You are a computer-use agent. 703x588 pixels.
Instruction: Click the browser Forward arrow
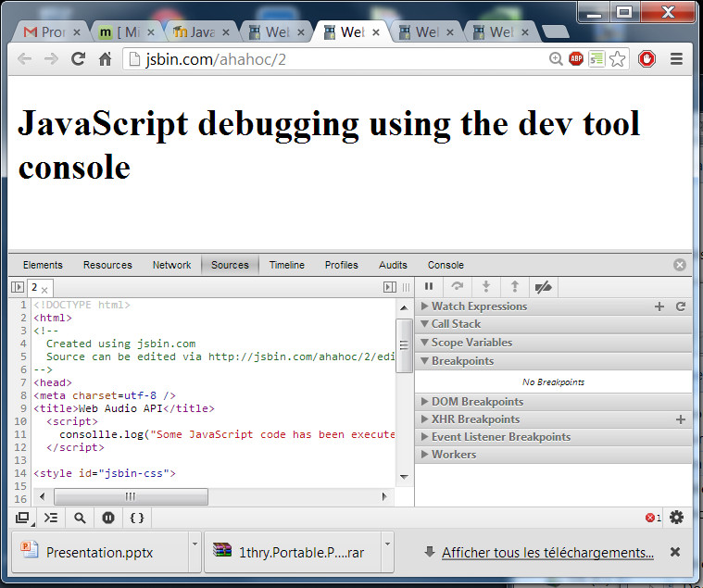(51, 58)
